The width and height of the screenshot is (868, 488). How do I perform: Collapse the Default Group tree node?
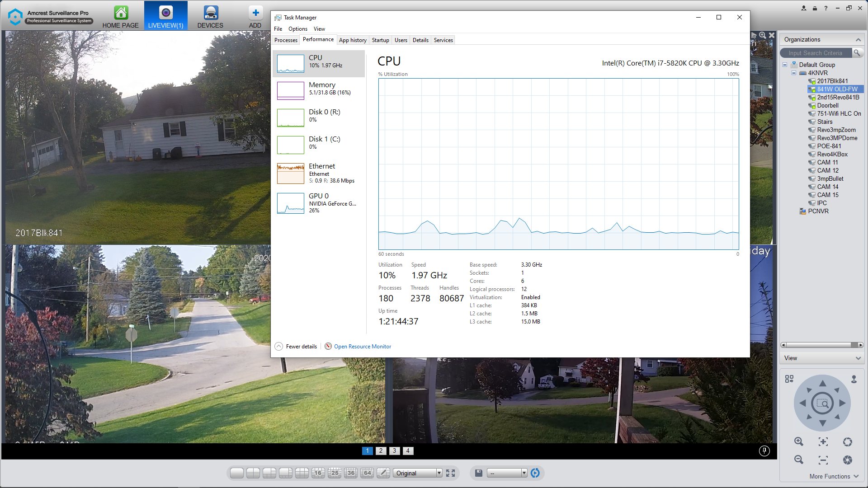click(785, 65)
